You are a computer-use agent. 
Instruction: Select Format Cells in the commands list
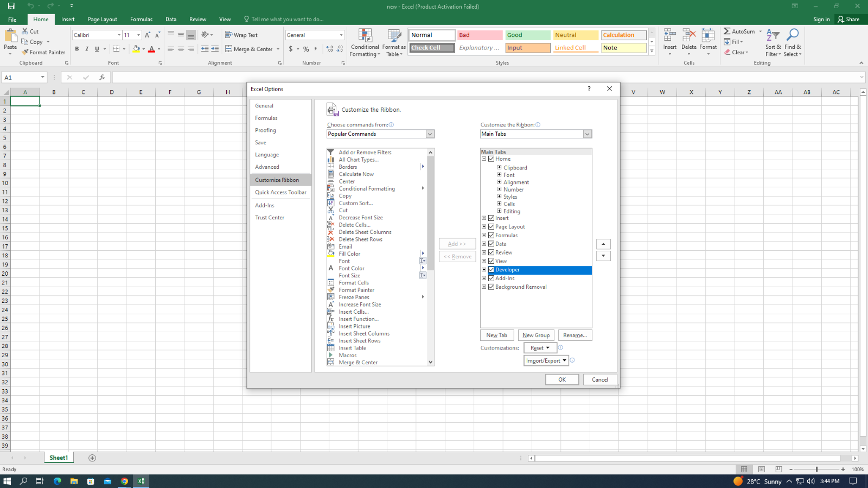354,283
